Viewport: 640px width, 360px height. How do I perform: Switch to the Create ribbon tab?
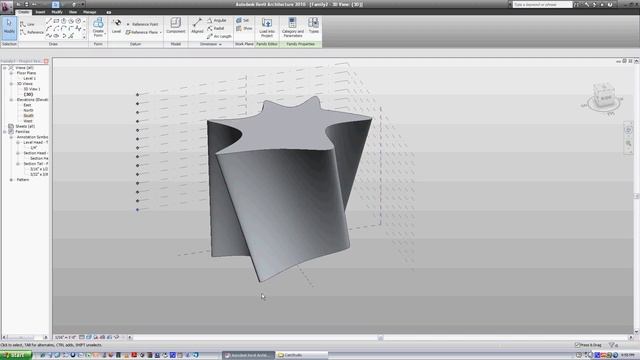[24, 12]
